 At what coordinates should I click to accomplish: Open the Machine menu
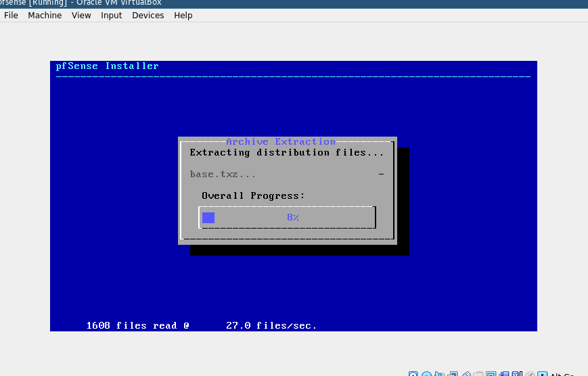(x=45, y=16)
